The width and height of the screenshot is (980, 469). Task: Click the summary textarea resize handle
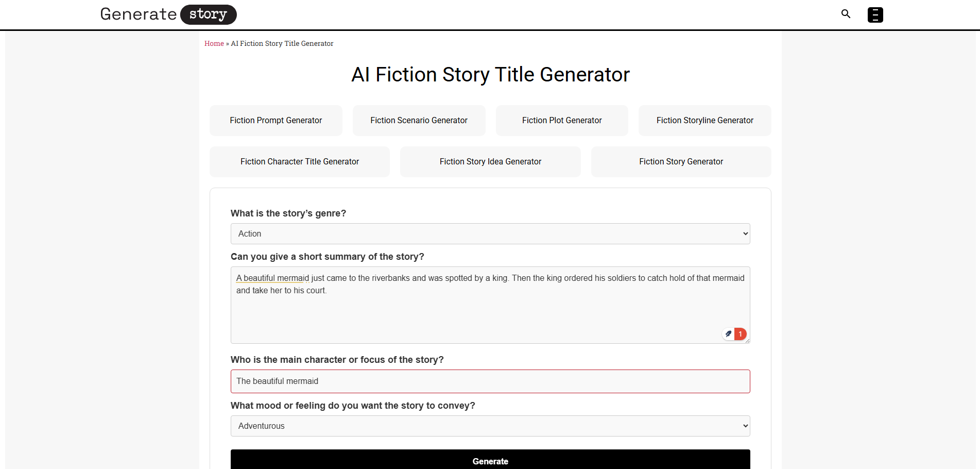pyautogui.click(x=747, y=340)
